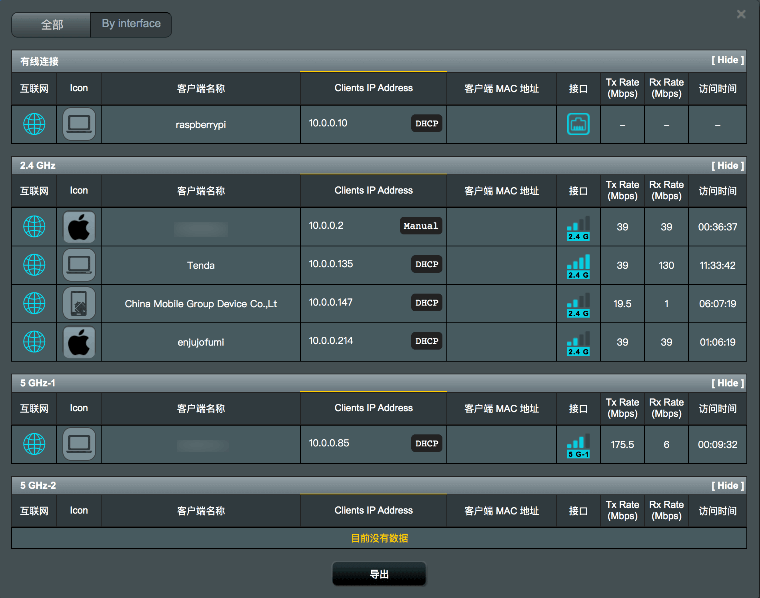Hide the 5 GHz-2 client section
This screenshot has height=598, width=760.
tap(726, 486)
